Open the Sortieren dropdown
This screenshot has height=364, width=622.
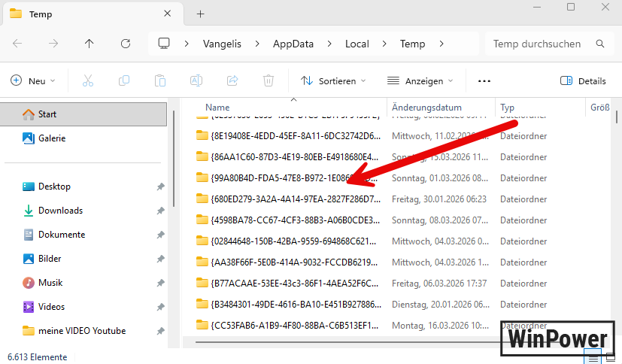333,81
